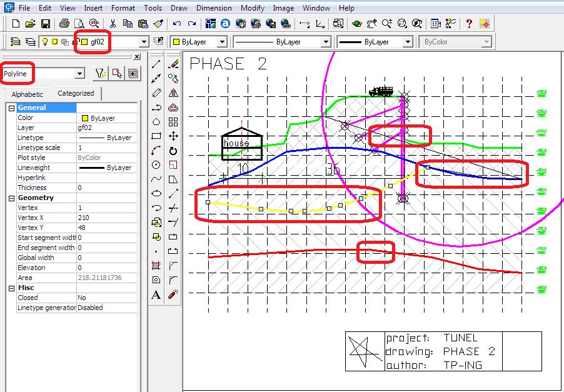
Task: Select the Line draw tool
Action: [x=156, y=64]
